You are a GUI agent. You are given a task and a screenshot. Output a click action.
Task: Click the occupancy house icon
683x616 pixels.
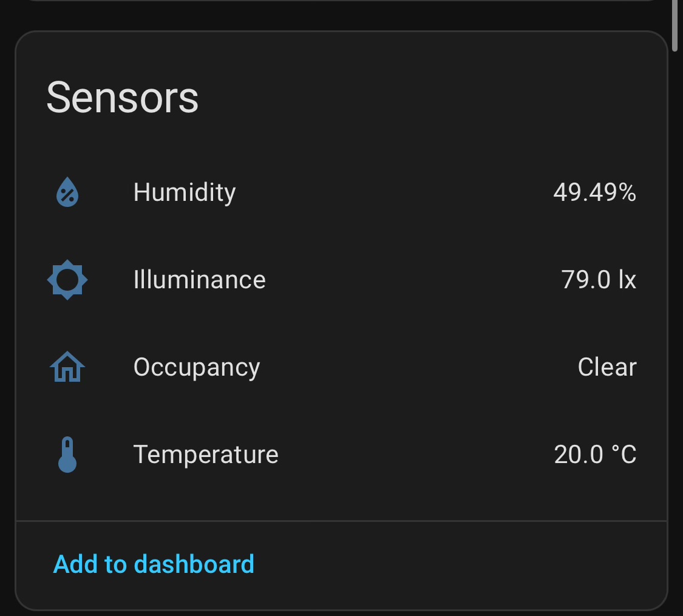pos(67,367)
